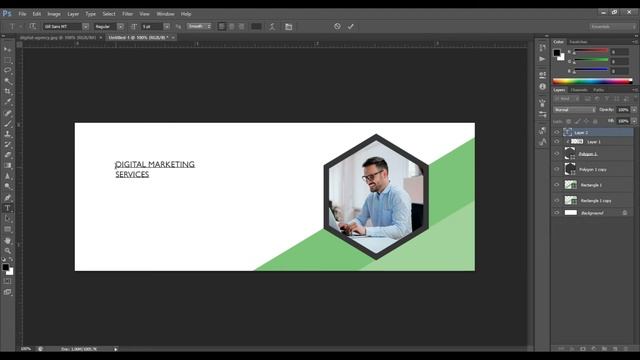Click the Opacity value field
Image resolution: width=640 pixels, height=360 pixels.
[x=623, y=110]
